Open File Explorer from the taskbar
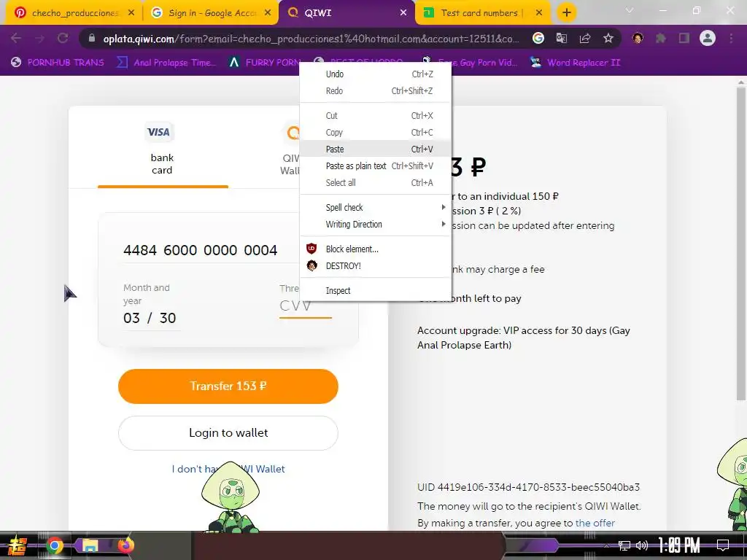The height and width of the screenshot is (560, 747). pyautogui.click(x=90, y=545)
